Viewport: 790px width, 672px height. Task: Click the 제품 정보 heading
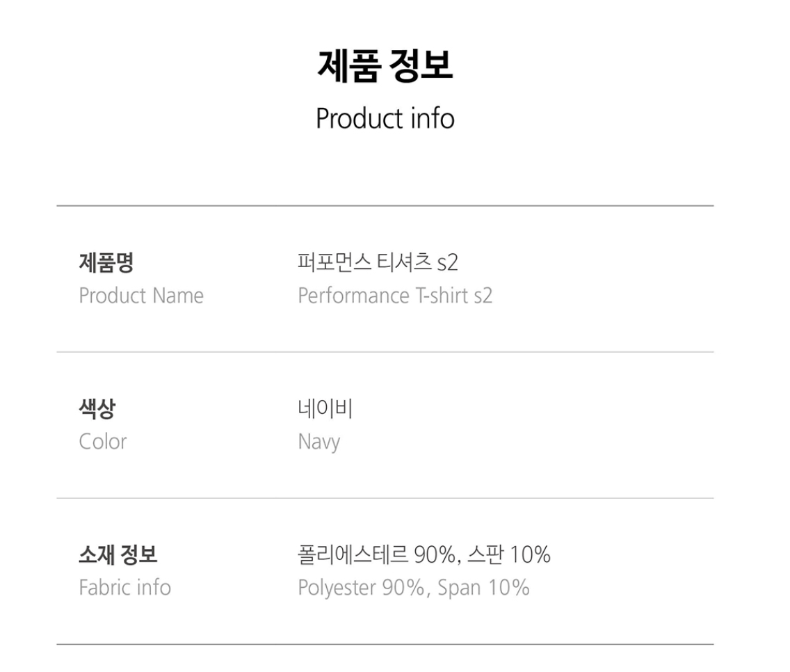pyautogui.click(x=385, y=66)
